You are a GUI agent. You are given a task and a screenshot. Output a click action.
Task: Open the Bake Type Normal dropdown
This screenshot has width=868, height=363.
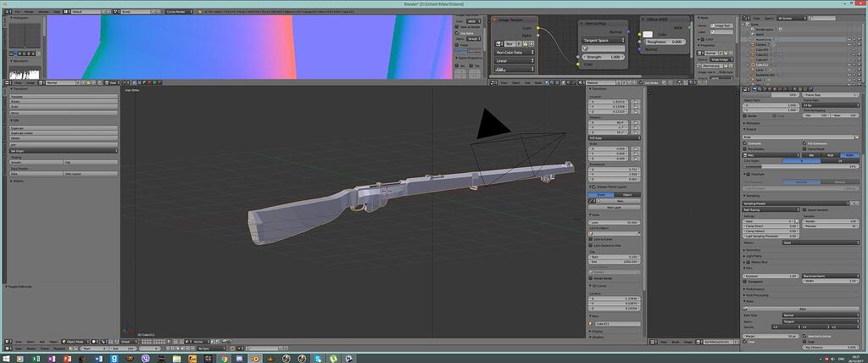pos(821,316)
